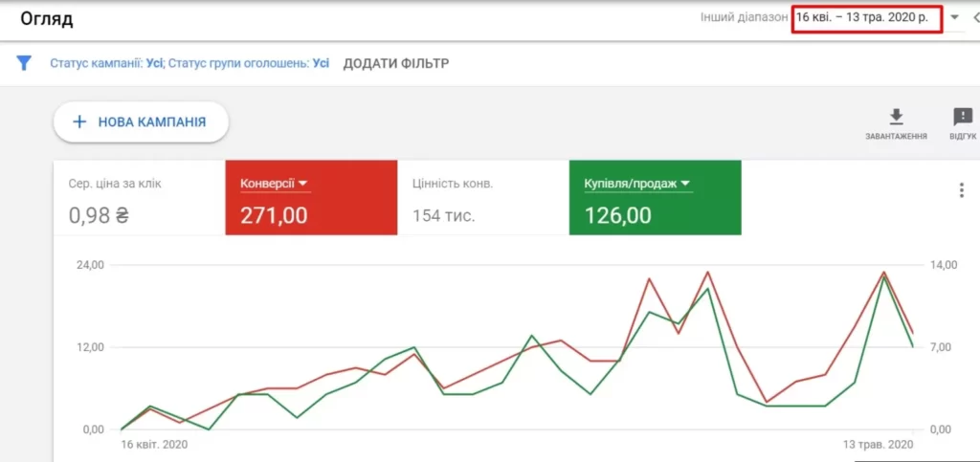Screen dimensions: 980x462
Task: Click ДОДАТИ ФІЛЬТР to add a filter
Action: pos(395,63)
